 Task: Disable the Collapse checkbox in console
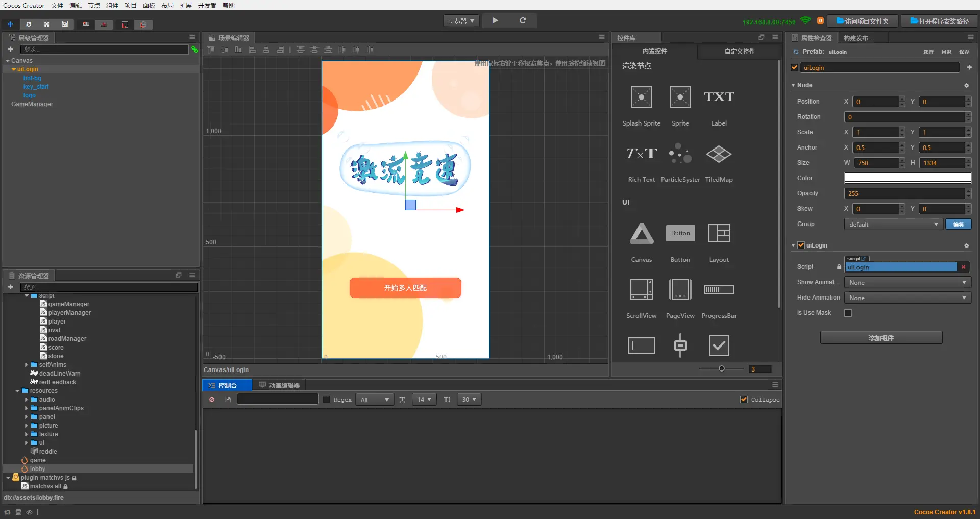tap(744, 400)
